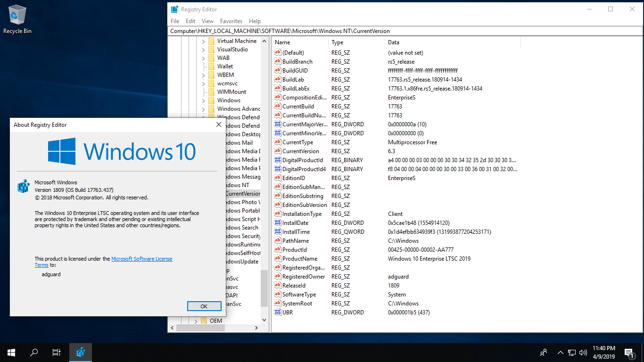Click the BuildBranch string value icon
This screenshot has width=644, height=362.
pyautogui.click(x=278, y=61)
